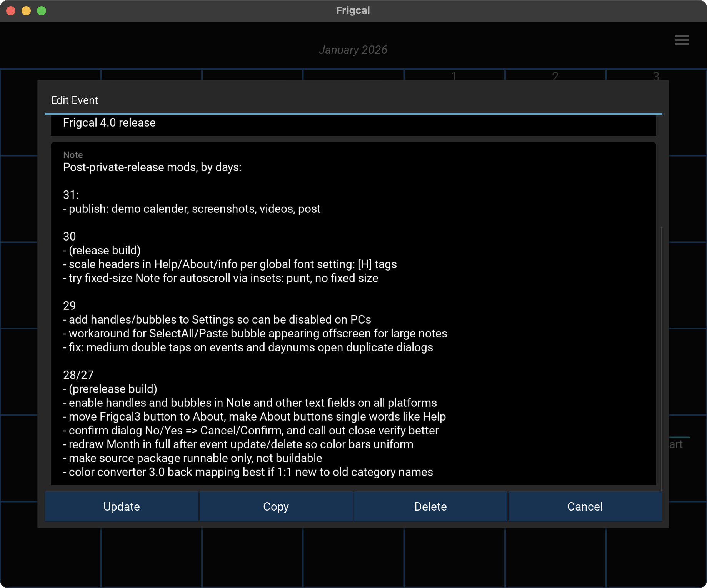Place cursor on the '28/27' note line

point(78,375)
